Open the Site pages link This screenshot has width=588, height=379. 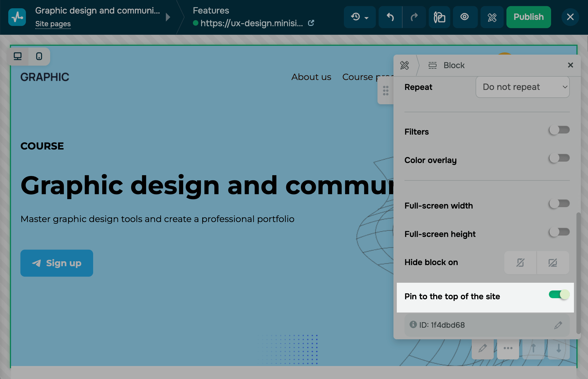[x=53, y=24]
